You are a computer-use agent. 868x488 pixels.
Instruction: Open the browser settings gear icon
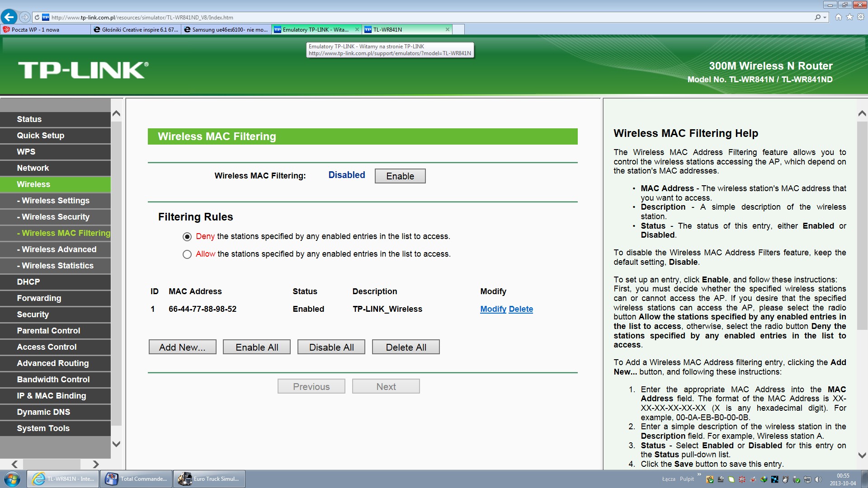click(x=861, y=17)
